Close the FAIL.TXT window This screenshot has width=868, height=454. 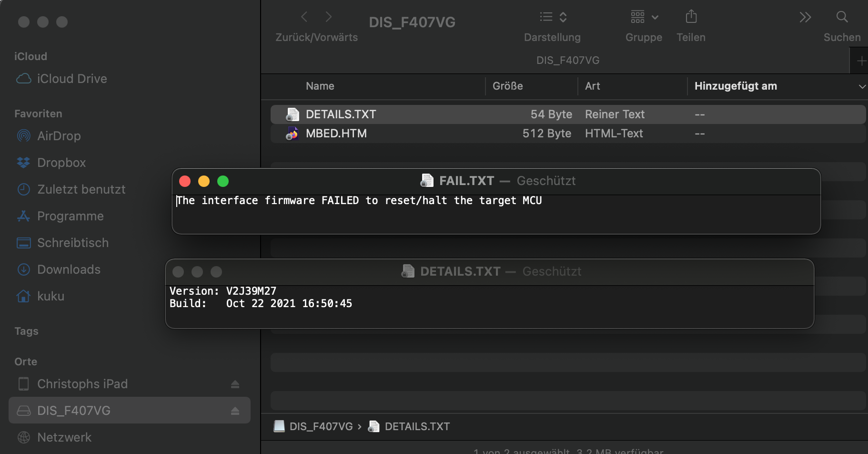click(x=185, y=181)
